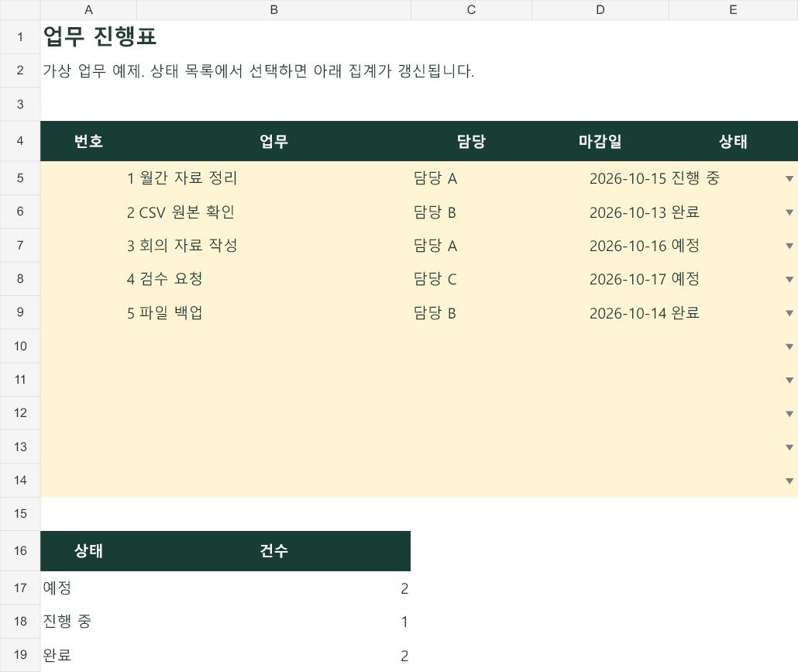Select column E header

click(734, 9)
